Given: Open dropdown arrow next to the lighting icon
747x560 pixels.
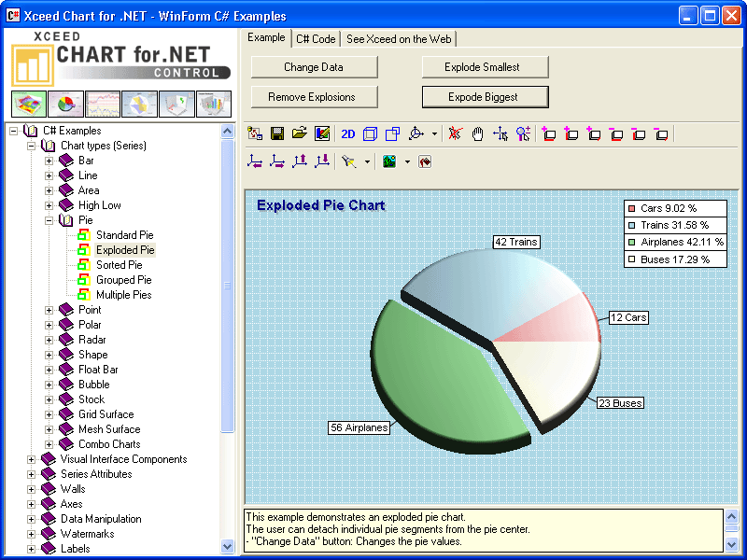Looking at the screenshot, I should 367,162.
